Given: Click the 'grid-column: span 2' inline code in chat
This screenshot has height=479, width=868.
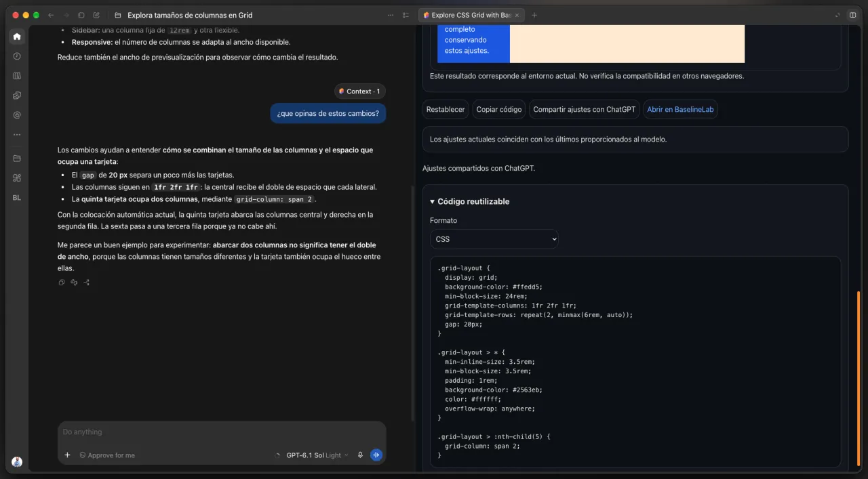Looking at the screenshot, I should pyautogui.click(x=275, y=199).
